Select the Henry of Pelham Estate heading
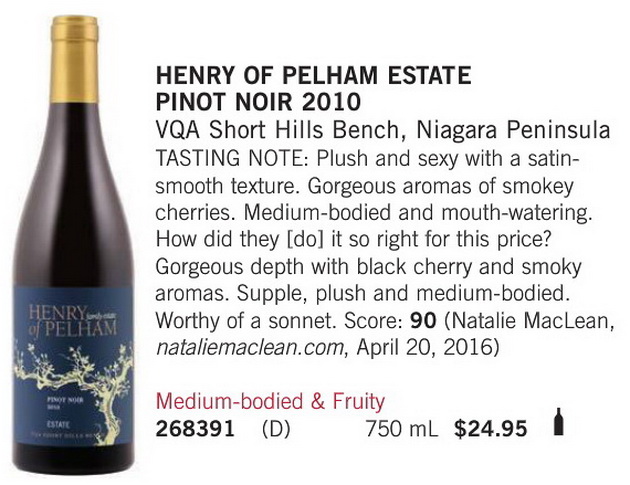Viewport: 630px width, 485px height. pyautogui.click(x=313, y=75)
